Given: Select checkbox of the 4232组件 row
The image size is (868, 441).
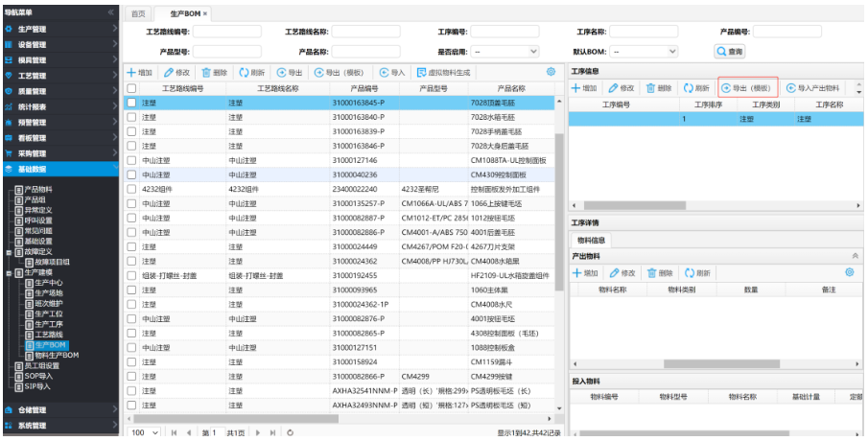Looking at the screenshot, I should tap(131, 189).
